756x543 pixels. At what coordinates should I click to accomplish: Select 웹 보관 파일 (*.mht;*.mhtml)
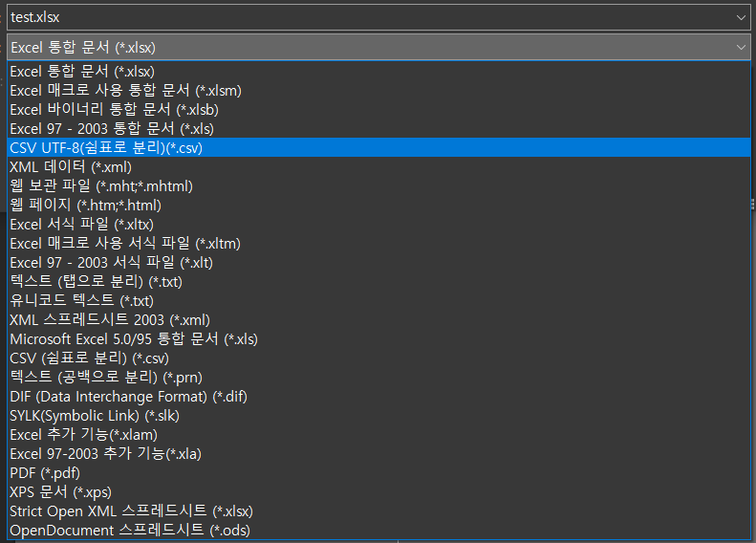point(379,186)
